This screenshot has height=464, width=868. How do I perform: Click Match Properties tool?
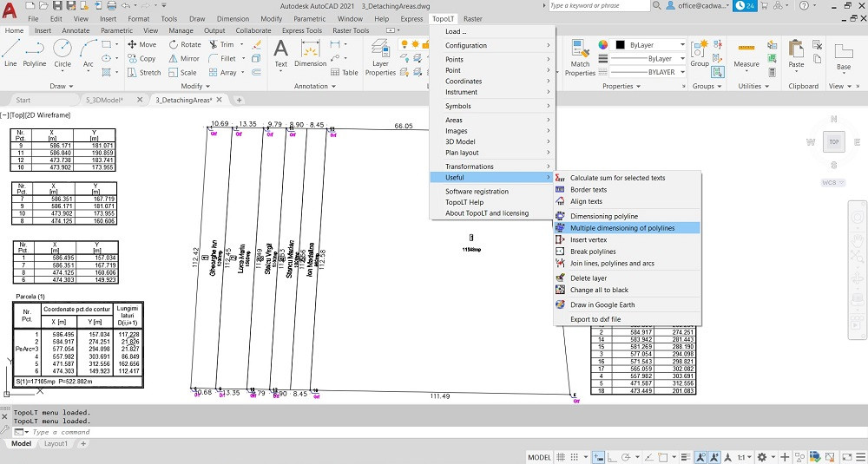[580, 58]
